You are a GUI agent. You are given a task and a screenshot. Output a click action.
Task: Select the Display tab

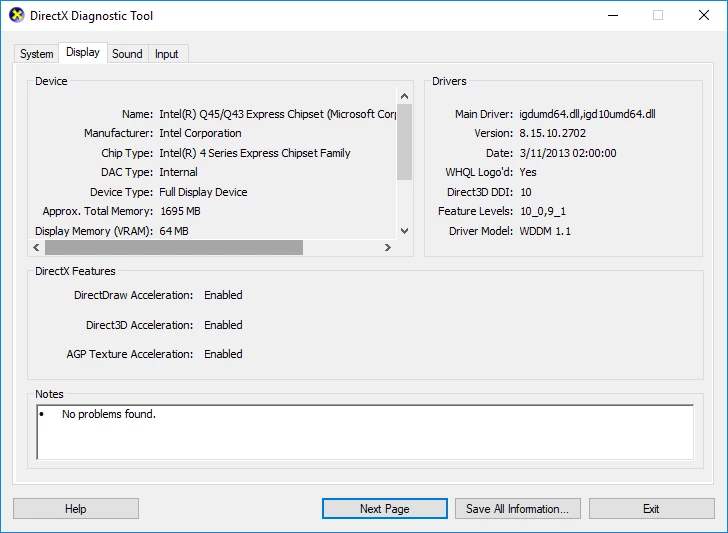pos(83,52)
